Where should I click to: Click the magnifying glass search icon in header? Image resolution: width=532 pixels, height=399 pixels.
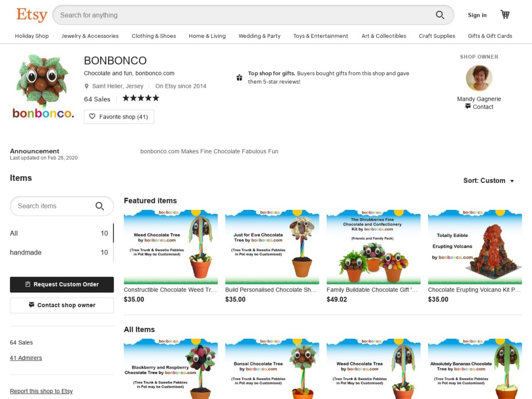click(x=440, y=15)
